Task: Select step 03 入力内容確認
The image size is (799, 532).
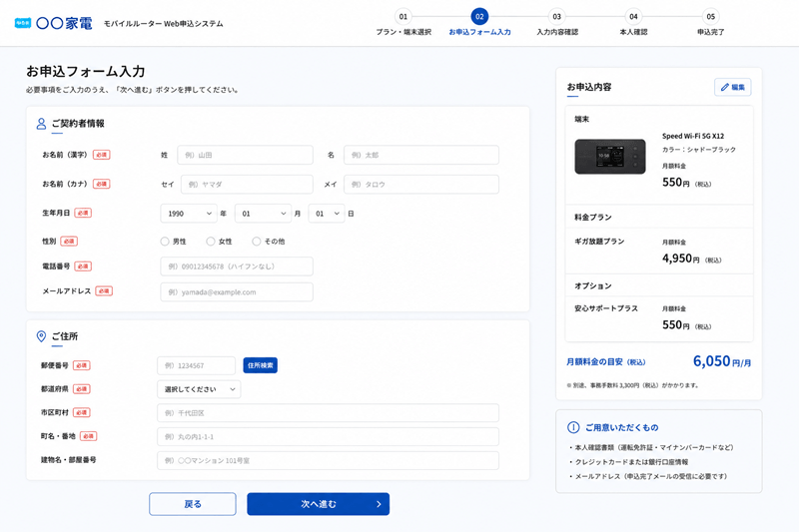Action: point(557,22)
